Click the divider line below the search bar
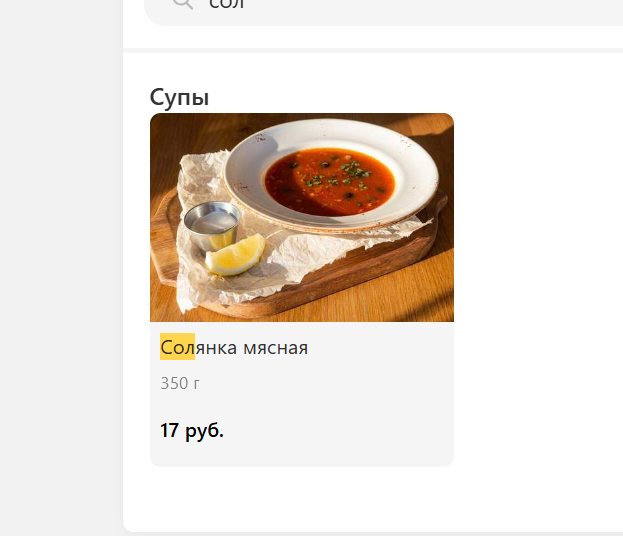623x536 pixels. tap(373, 50)
